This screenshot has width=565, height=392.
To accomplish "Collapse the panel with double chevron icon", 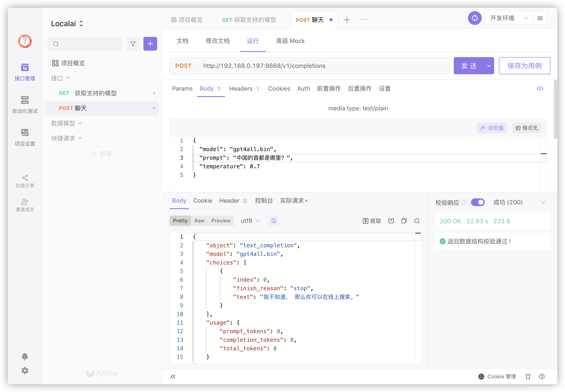I will coord(173,377).
